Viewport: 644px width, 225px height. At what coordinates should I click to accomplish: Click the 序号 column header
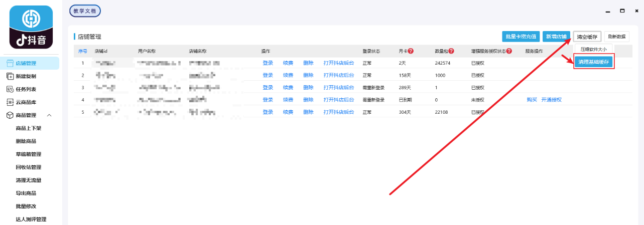pyautogui.click(x=83, y=51)
